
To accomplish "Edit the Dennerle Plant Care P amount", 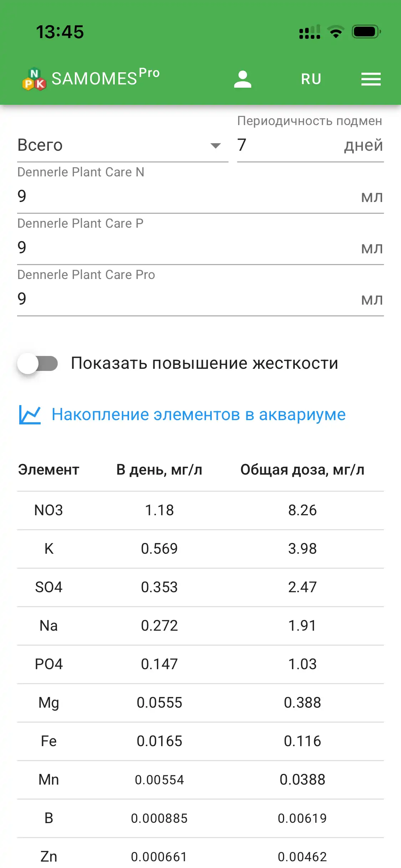I will coord(185,248).
